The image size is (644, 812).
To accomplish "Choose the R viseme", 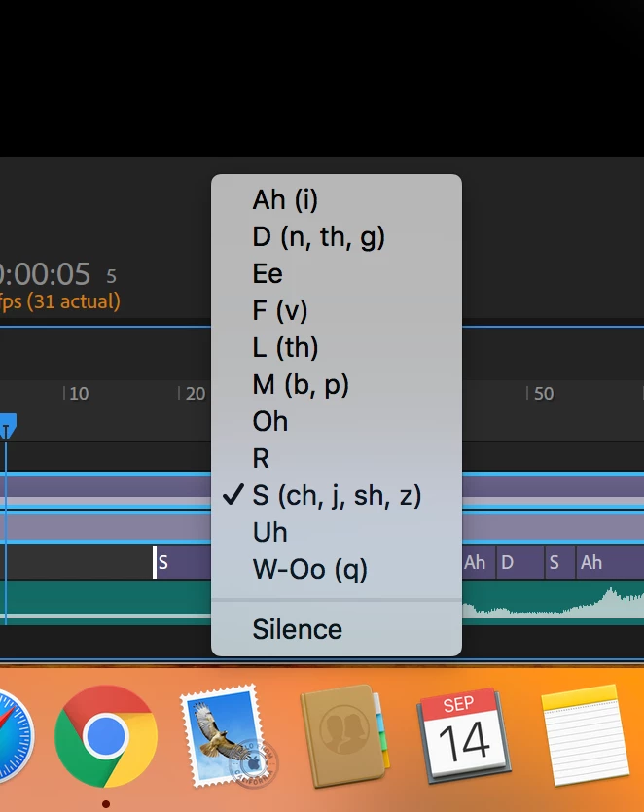I will coord(337,458).
